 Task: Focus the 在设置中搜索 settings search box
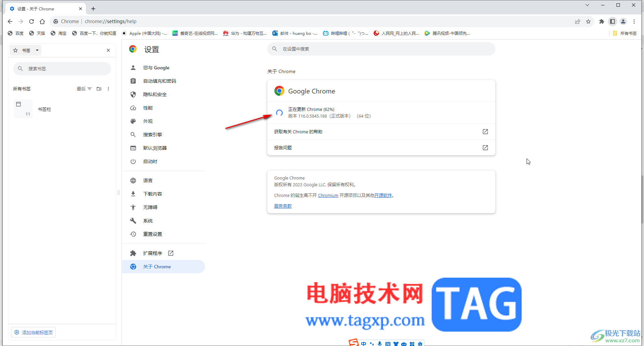click(x=381, y=49)
